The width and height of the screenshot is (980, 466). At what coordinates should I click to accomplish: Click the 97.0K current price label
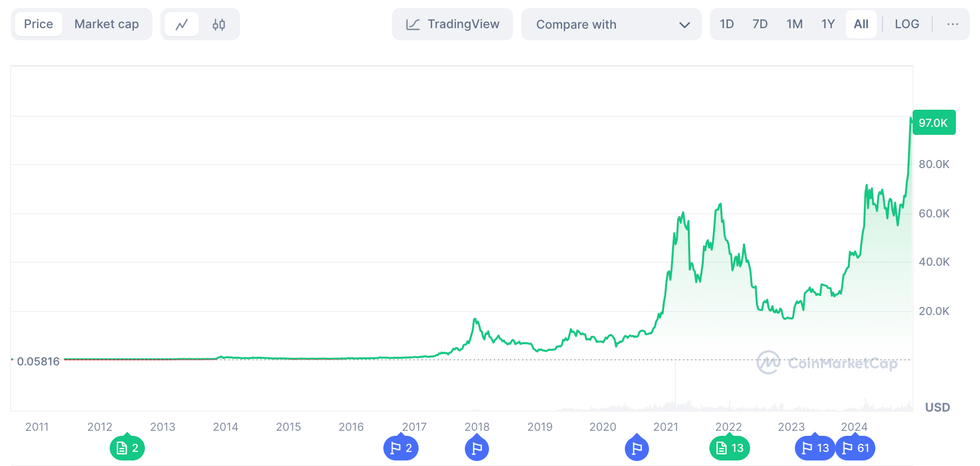pyautogui.click(x=934, y=123)
